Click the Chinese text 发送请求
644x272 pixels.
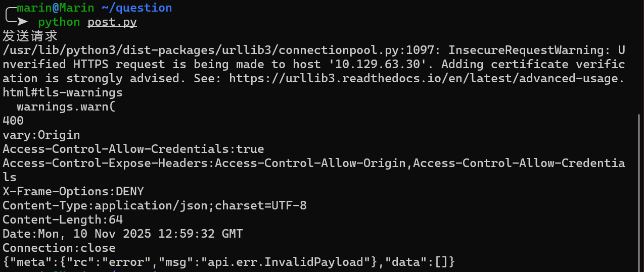pos(30,36)
